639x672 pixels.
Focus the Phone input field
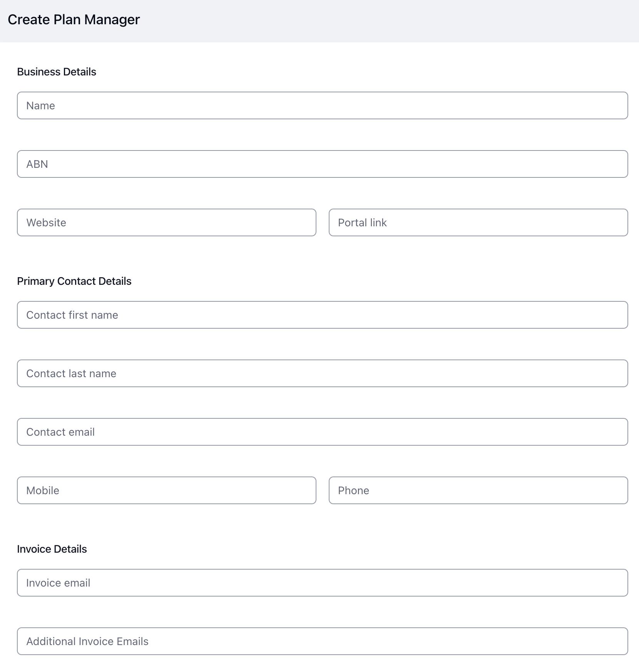tap(478, 490)
